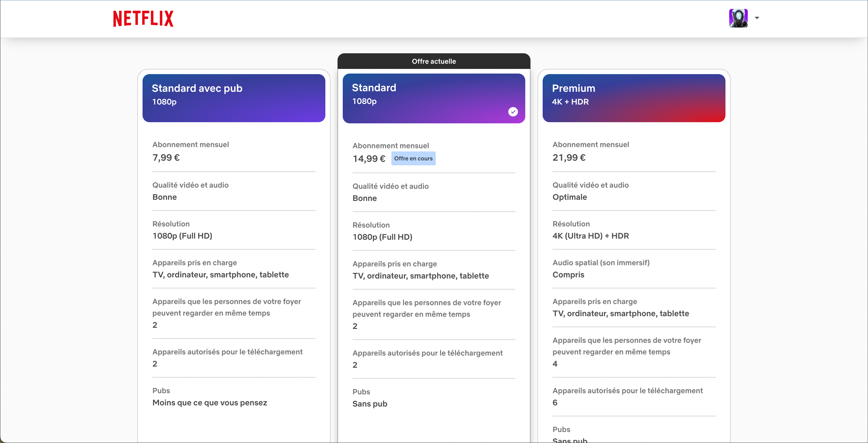Click Bonne quality in Standard avec pub

tap(165, 197)
